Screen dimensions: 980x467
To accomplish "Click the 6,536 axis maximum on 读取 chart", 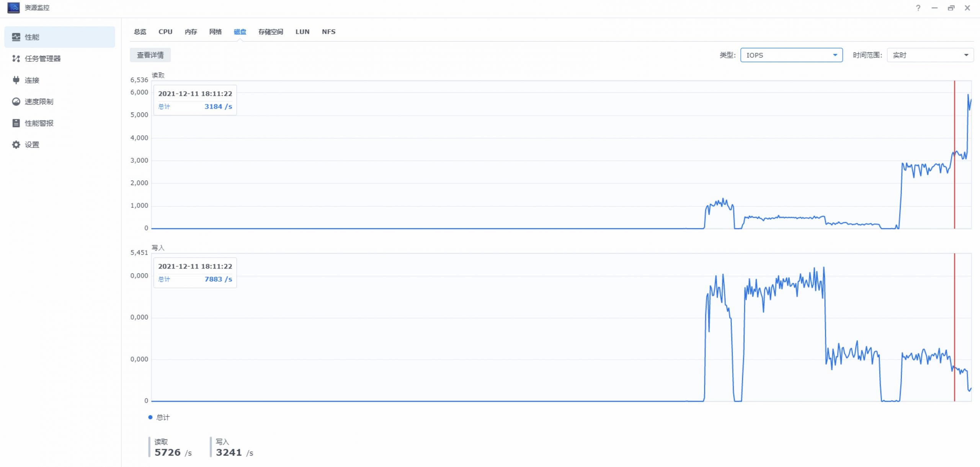I will click(x=139, y=80).
